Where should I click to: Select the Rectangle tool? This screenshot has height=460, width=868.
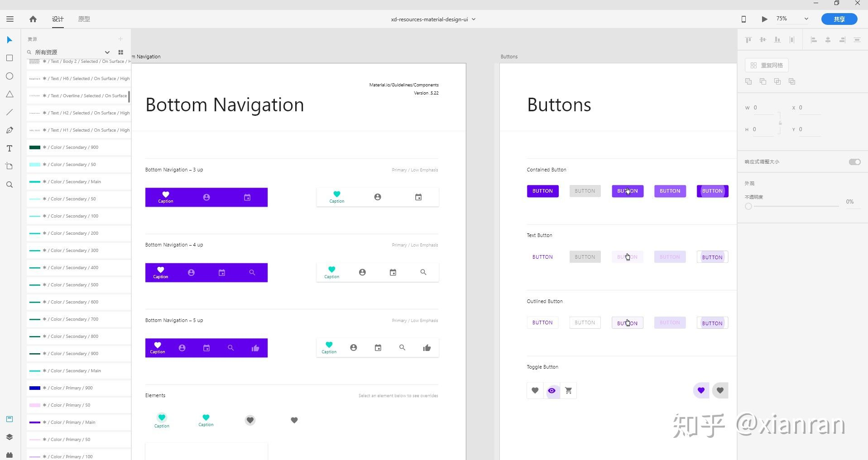point(10,58)
